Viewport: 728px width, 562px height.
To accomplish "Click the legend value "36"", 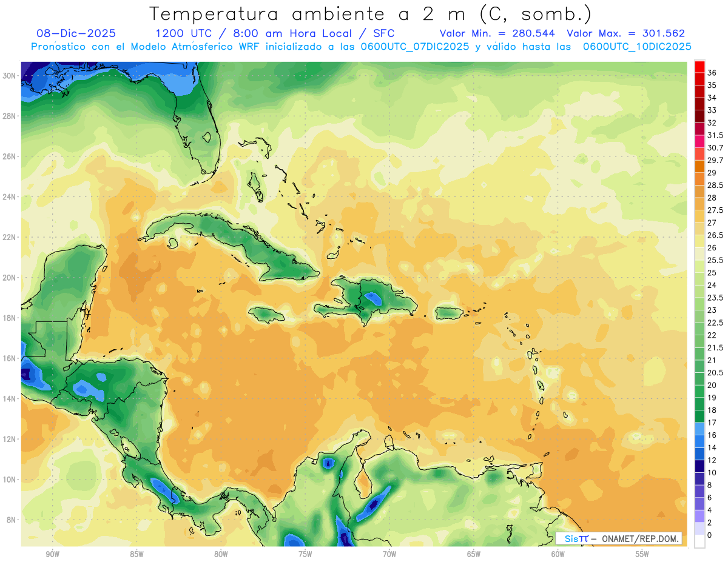I will pos(712,73).
